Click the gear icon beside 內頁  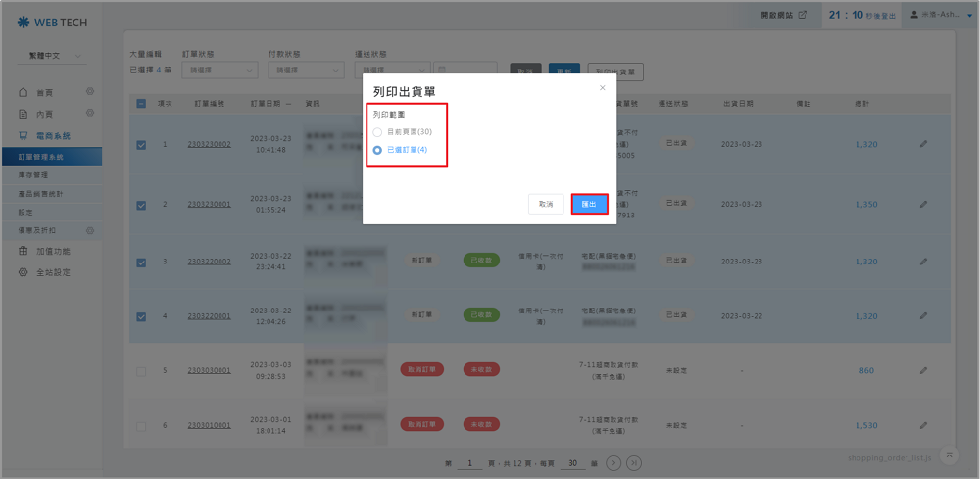pyautogui.click(x=89, y=114)
